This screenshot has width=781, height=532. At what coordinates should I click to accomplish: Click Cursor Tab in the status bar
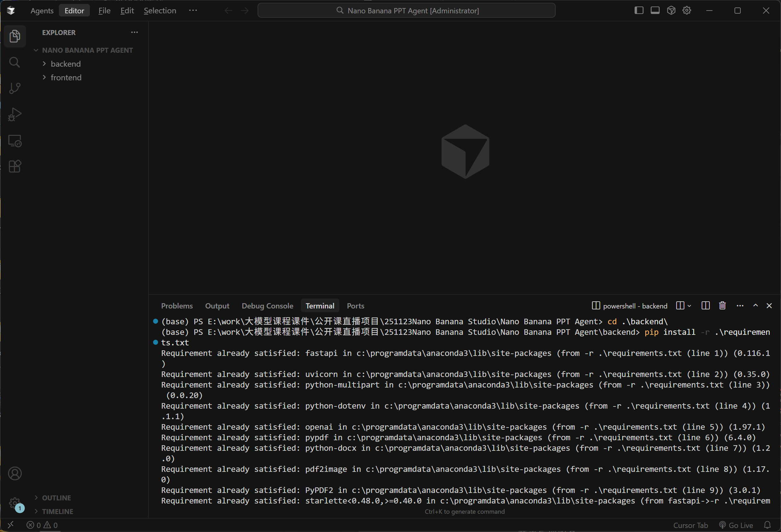(690, 525)
